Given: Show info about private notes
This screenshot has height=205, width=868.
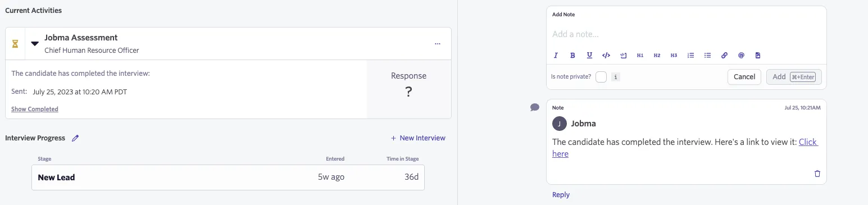Looking at the screenshot, I should tap(616, 77).
